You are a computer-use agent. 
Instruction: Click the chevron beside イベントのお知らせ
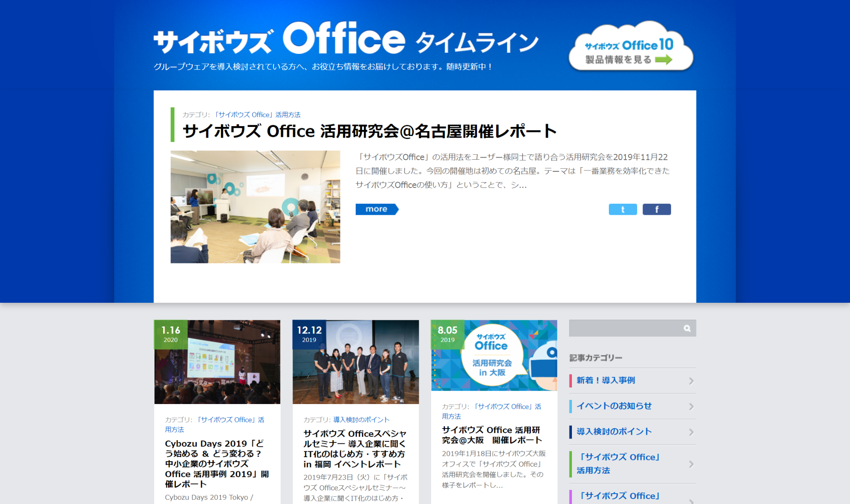click(x=691, y=407)
